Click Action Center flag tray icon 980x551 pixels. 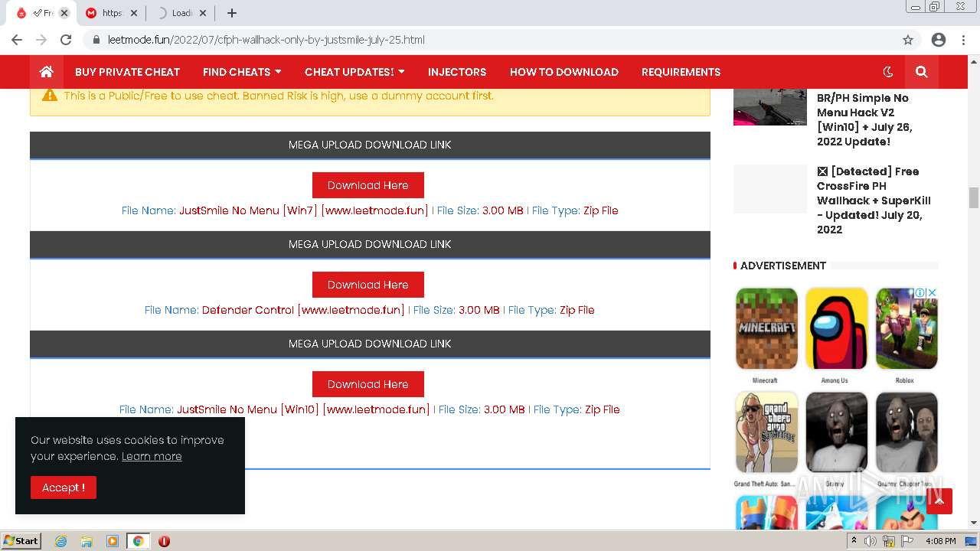coord(907,541)
